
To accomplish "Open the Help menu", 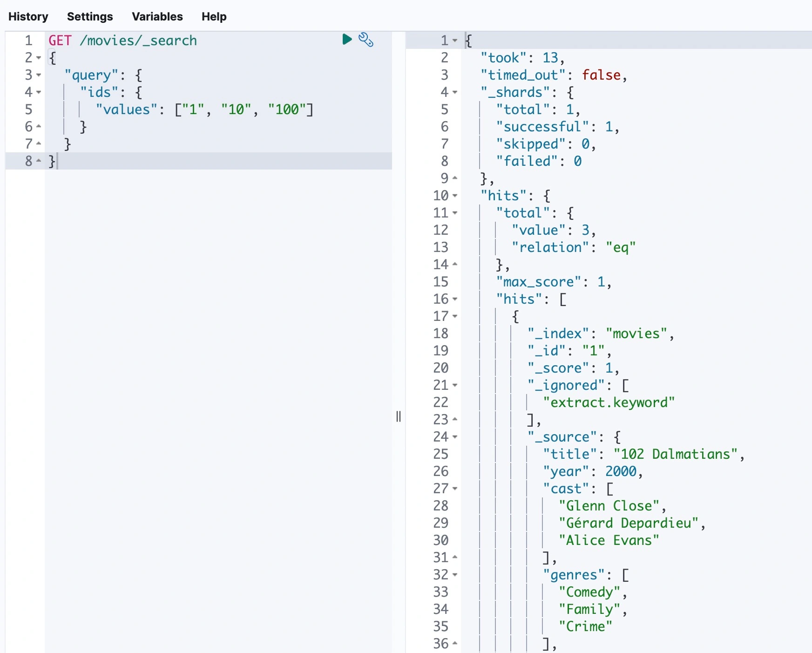I will tap(214, 17).
